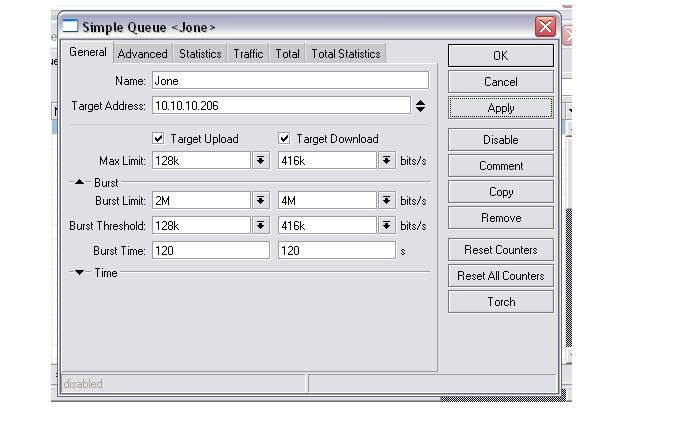Viewport: 678px width, 422px height.
Task: Click the Reset All Counters button
Action: point(501,275)
